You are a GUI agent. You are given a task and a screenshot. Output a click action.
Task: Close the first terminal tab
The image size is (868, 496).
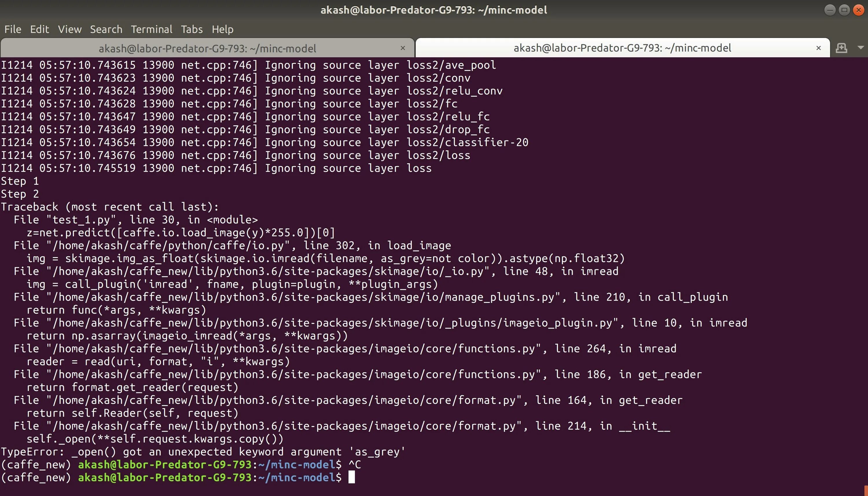(403, 48)
